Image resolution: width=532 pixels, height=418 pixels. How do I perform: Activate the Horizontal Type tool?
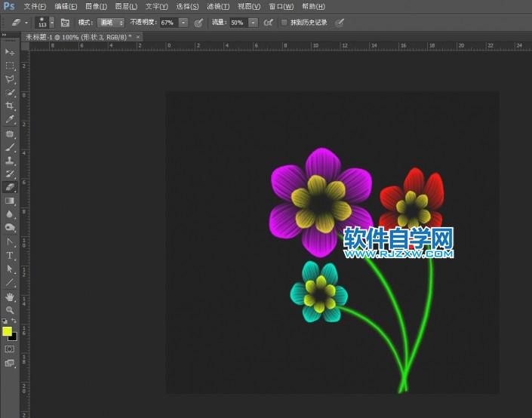10,256
